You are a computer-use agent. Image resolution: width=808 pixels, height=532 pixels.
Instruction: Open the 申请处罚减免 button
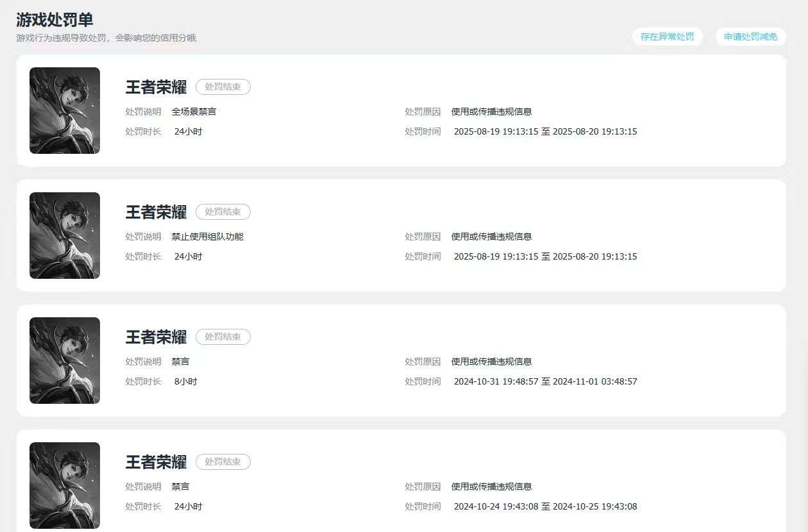click(750, 37)
